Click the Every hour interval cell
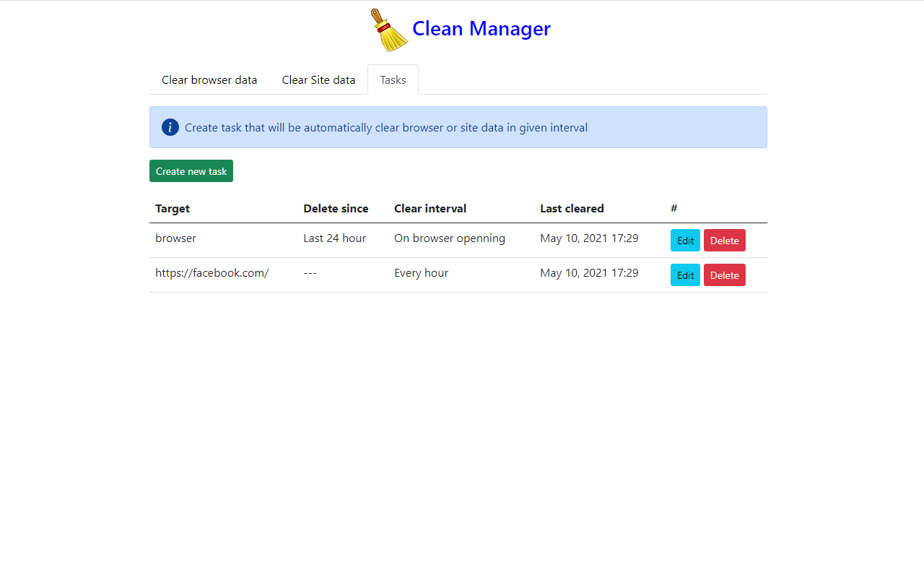The width and height of the screenshot is (924, 578). (x=421, y=273)
